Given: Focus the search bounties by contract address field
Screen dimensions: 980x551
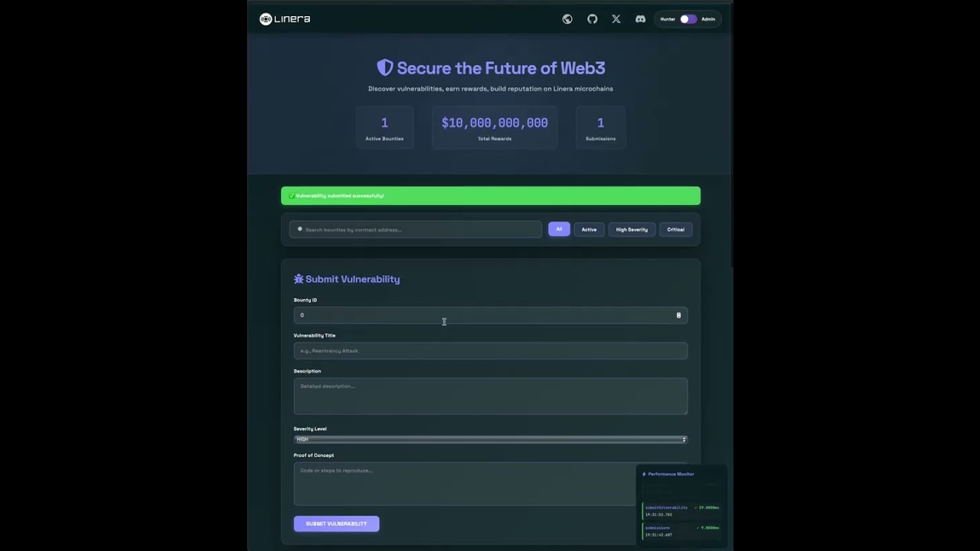Looking at the screenshot, I should pyautogui.click(x=416, y=230).
